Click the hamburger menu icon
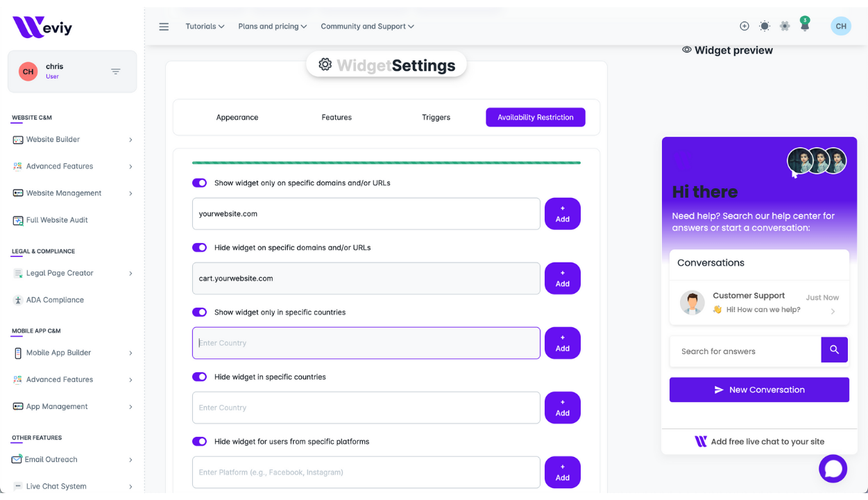The height and width of the screenshot is (500, 868). [x=164, y=26]
